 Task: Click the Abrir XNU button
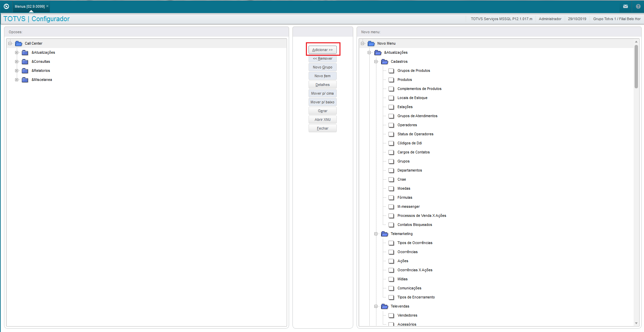pos(323,120)
